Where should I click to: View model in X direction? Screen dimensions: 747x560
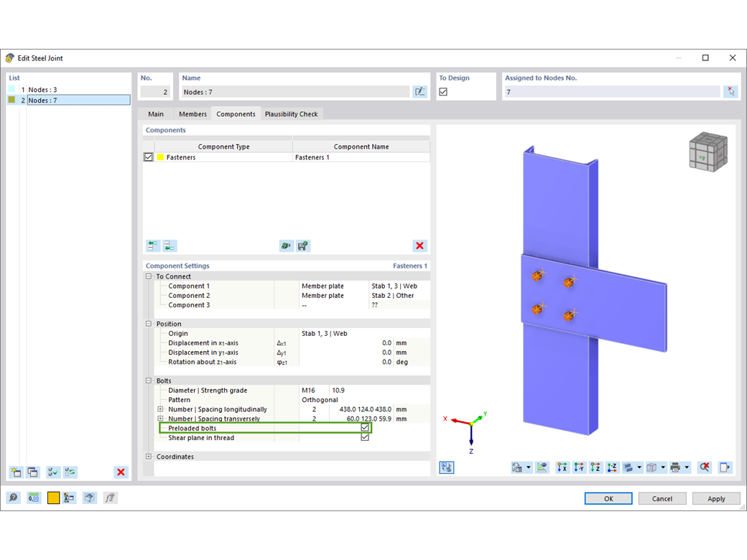click(x=562, y=467)
